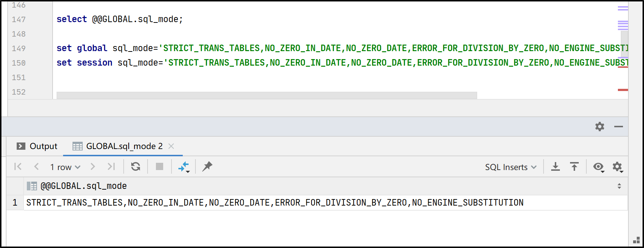This screenshot has height=248, width=644.
Task: Hide the results tool window
Action: point(619,127)
